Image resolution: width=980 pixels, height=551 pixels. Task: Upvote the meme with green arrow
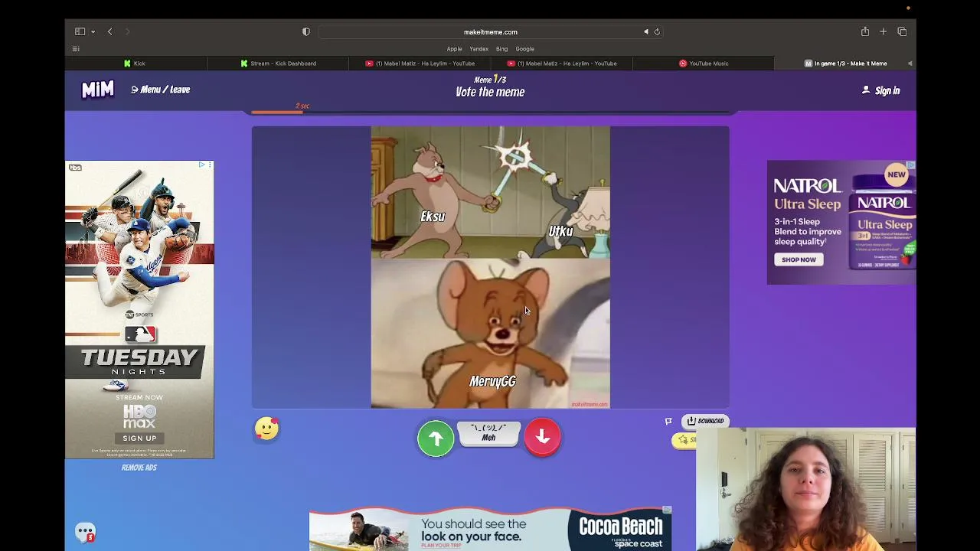click(x=436, y=438)
